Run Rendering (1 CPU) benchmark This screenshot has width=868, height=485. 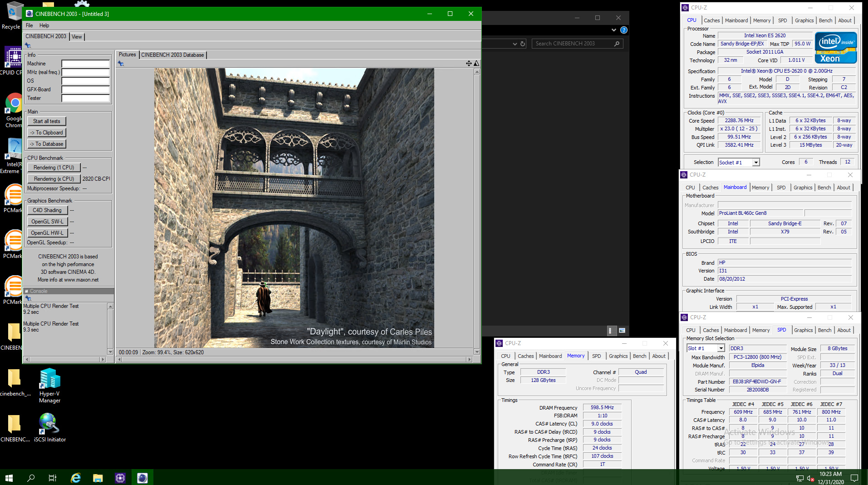tap(54, 168)
